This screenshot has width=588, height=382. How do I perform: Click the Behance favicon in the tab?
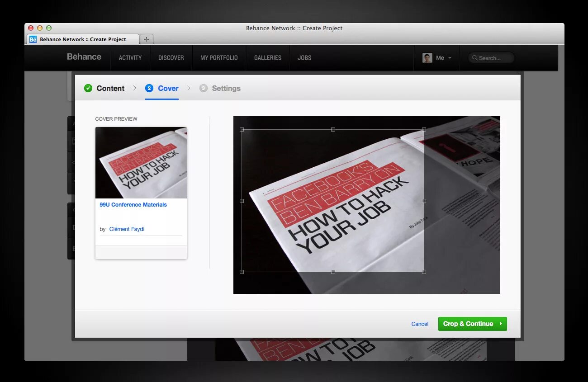(x=33, y=39)
